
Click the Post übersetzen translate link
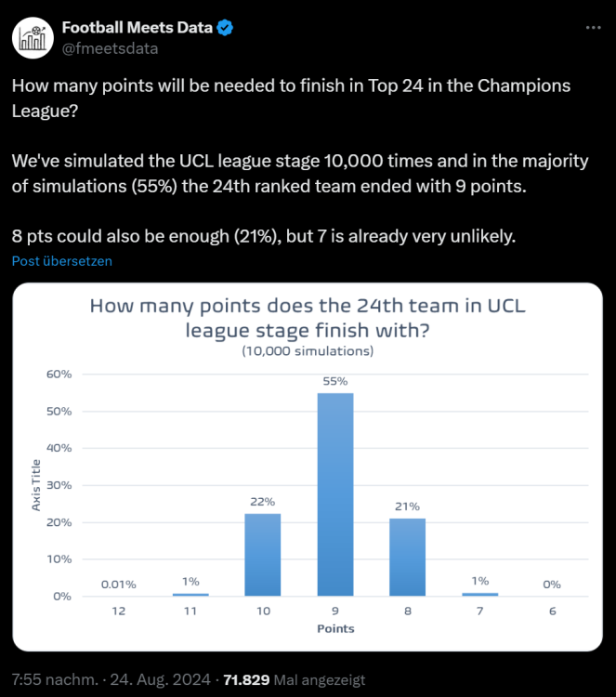click(x=61, y=261)
